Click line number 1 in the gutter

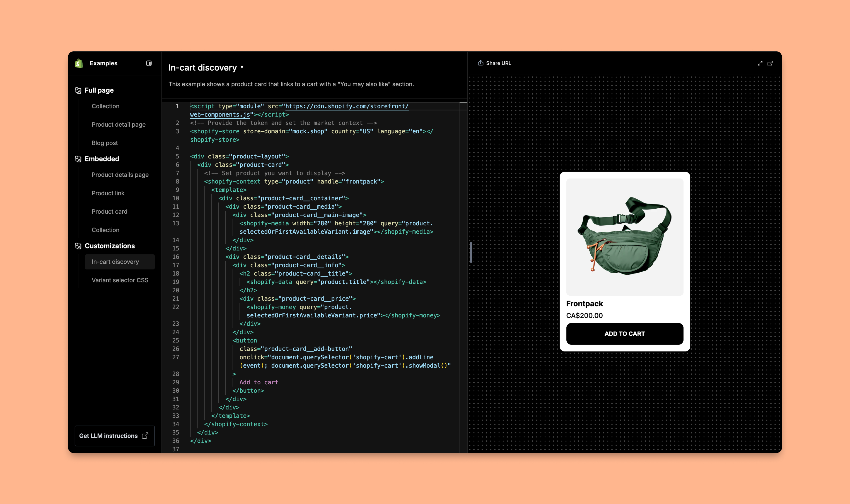pyautogui.click(x=177, y=106)
